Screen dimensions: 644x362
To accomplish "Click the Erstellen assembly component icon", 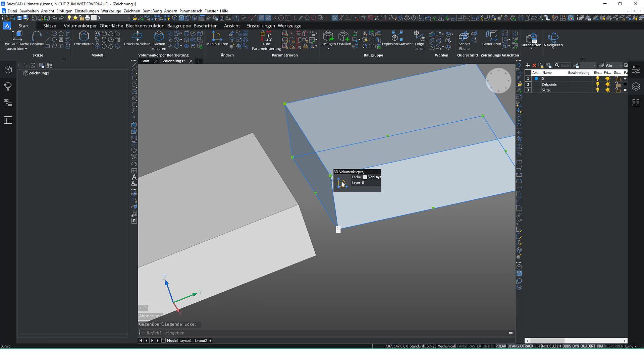I will (x=344, y=39).
